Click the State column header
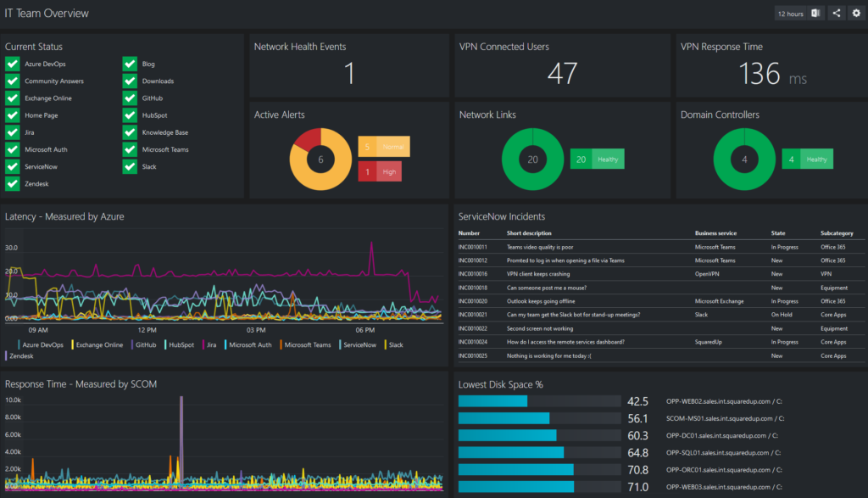The image size is (868, 498). coord(778,233)
